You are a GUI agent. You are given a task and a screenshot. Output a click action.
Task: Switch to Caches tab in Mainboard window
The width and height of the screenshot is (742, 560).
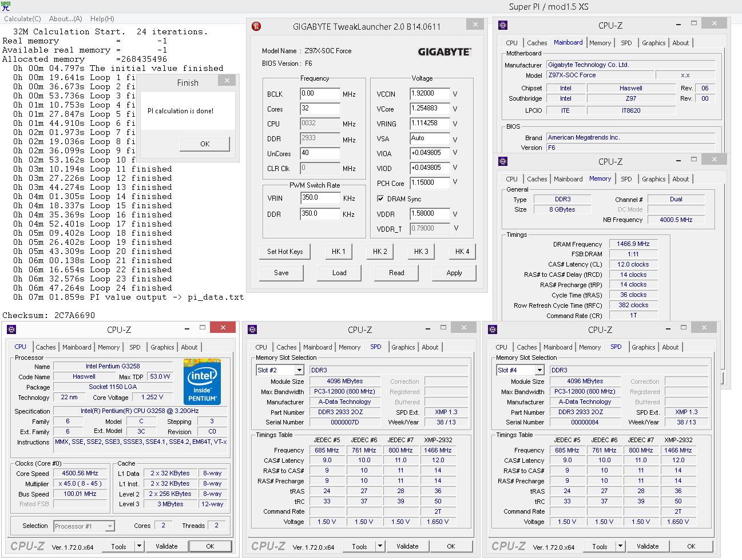pyautogui.click(x=537, y=43)
